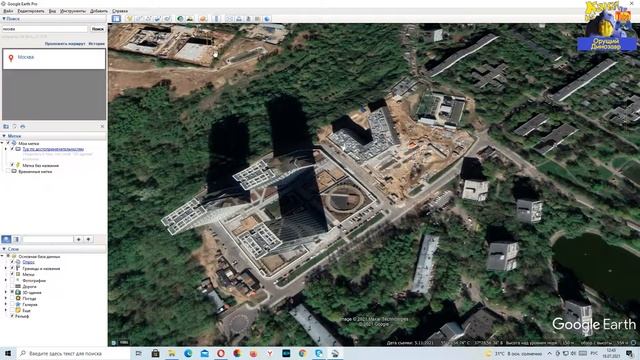The image size is (640, 360).
Task: Click the Google Earth web globe icon
Action: 267,19
